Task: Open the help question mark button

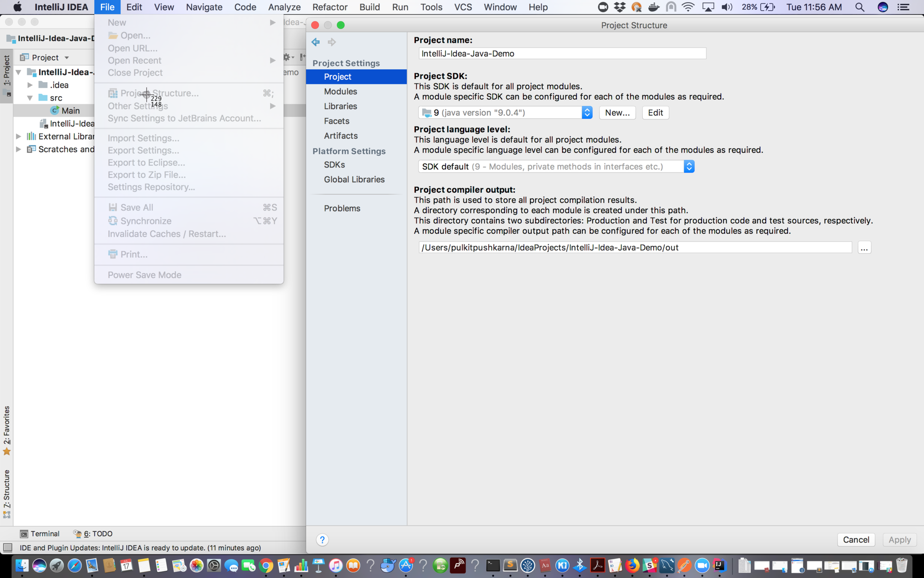Action: click(323, 540)
